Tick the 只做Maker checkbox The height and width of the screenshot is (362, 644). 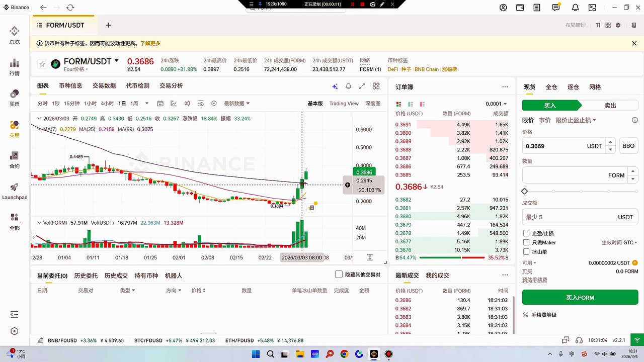(526, 242)
